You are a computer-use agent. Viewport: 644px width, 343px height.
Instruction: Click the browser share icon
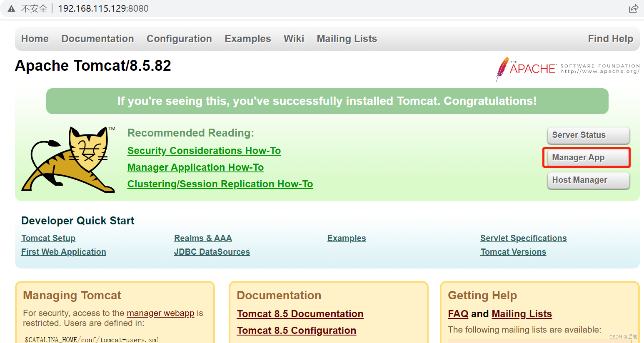633,8
